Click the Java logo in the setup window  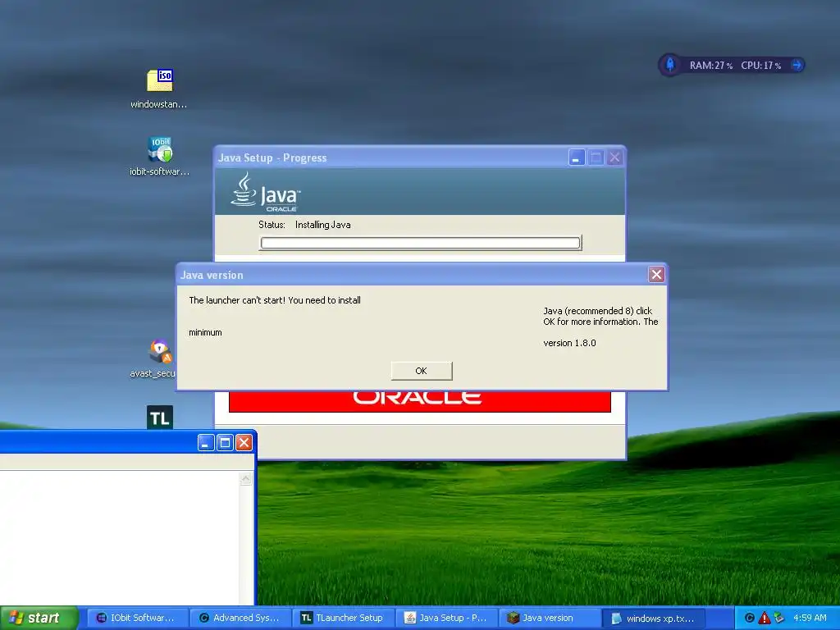pos(266,191)
